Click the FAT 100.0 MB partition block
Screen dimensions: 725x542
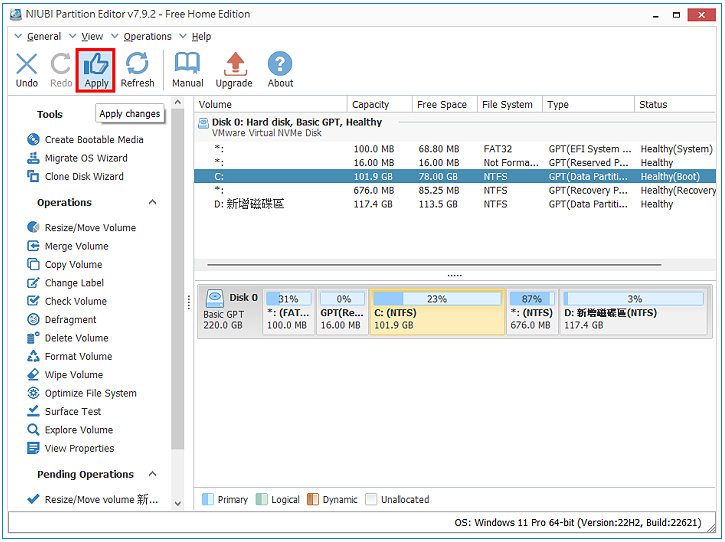[x=289, y=312]
